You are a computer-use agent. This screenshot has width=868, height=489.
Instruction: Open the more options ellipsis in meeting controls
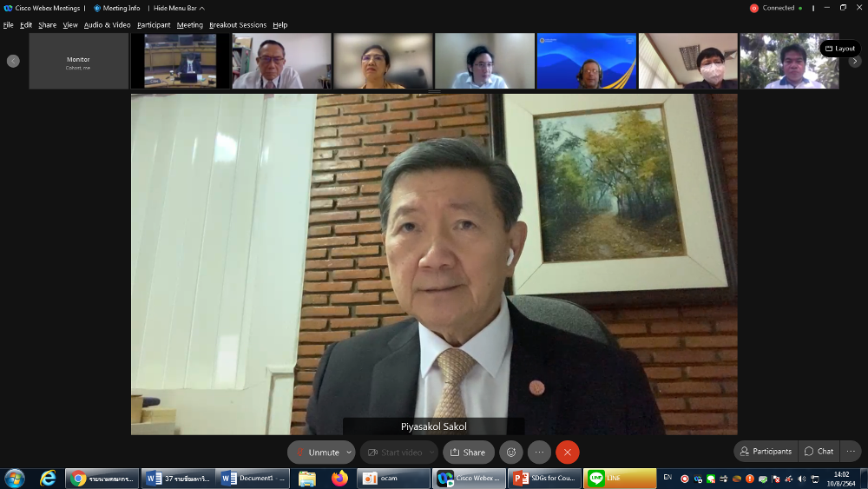(x=539, y=452)
